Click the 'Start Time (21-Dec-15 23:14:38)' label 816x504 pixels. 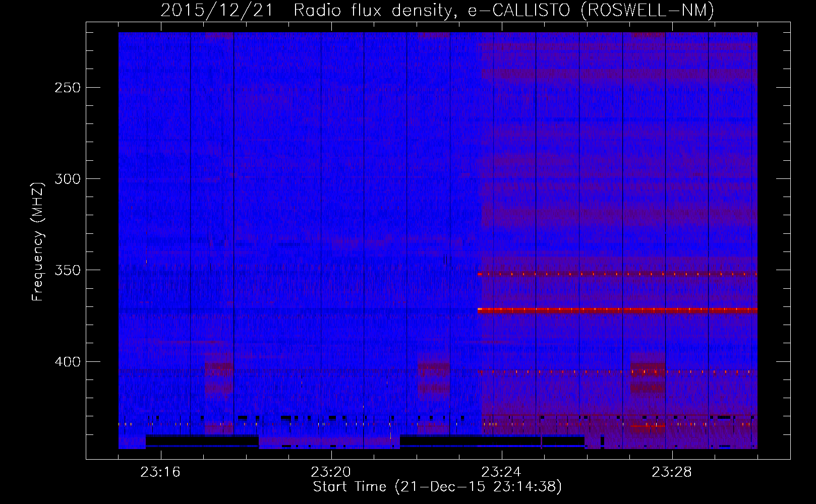pos(437,487)
